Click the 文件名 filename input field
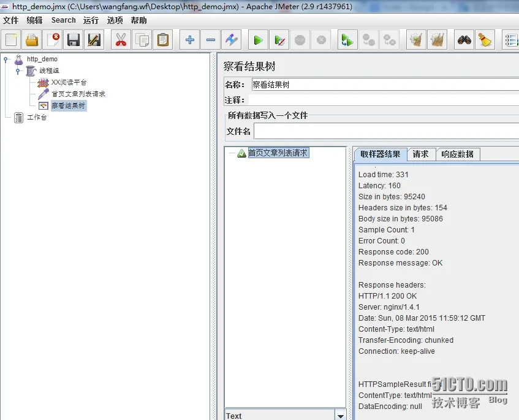This screenshot has width=519, height=420. coord(386,131)
